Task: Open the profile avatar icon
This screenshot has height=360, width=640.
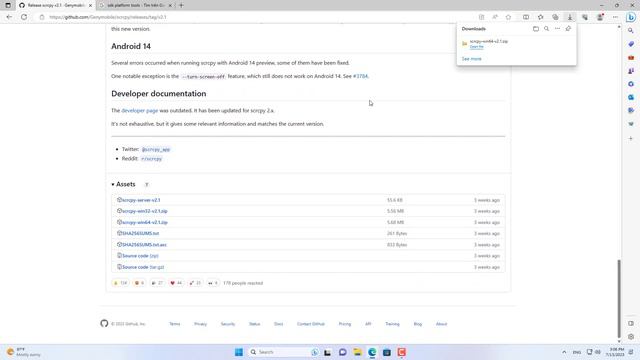Action: coord(600,17)
